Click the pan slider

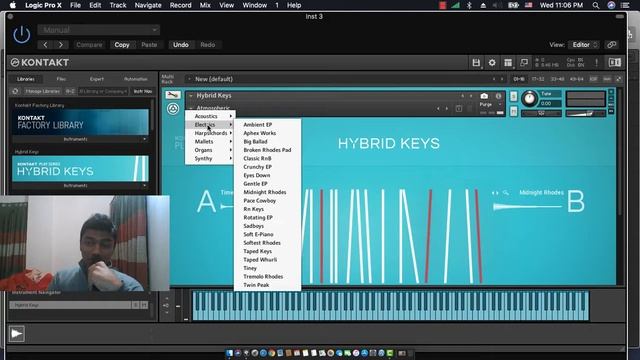coord(541,113)
